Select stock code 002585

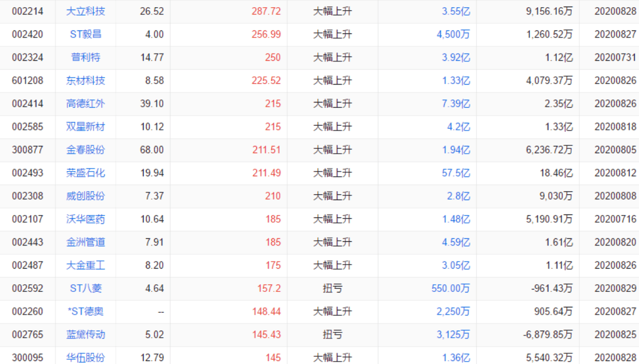(27, 127)
